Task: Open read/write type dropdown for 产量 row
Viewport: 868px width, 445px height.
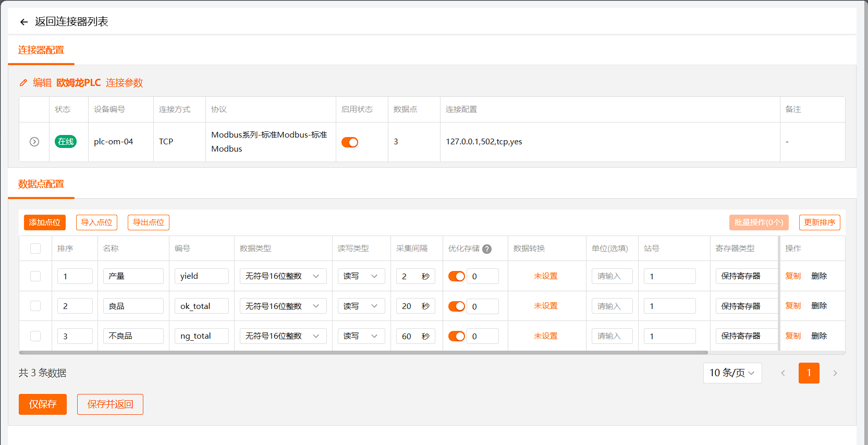Action: [361, 276]
